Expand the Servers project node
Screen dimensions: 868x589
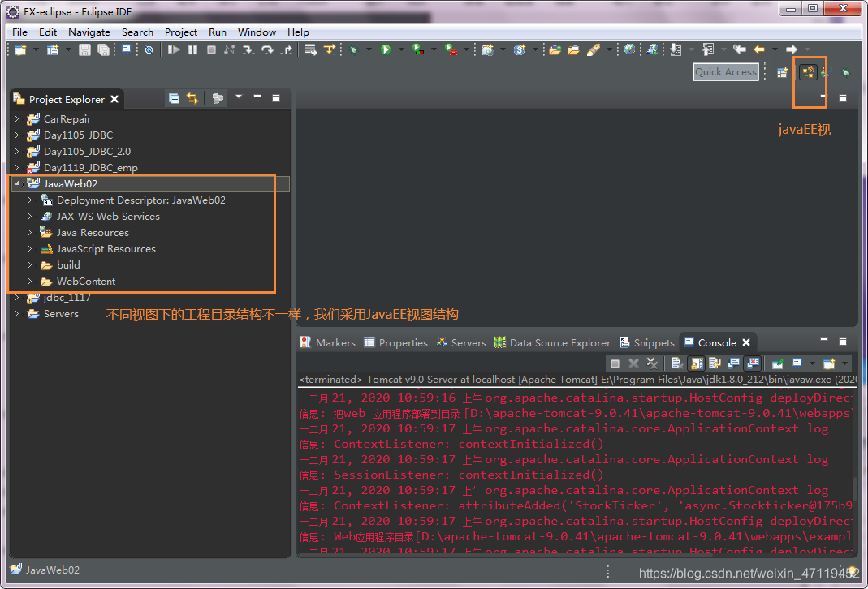click(x=16, y=314)
